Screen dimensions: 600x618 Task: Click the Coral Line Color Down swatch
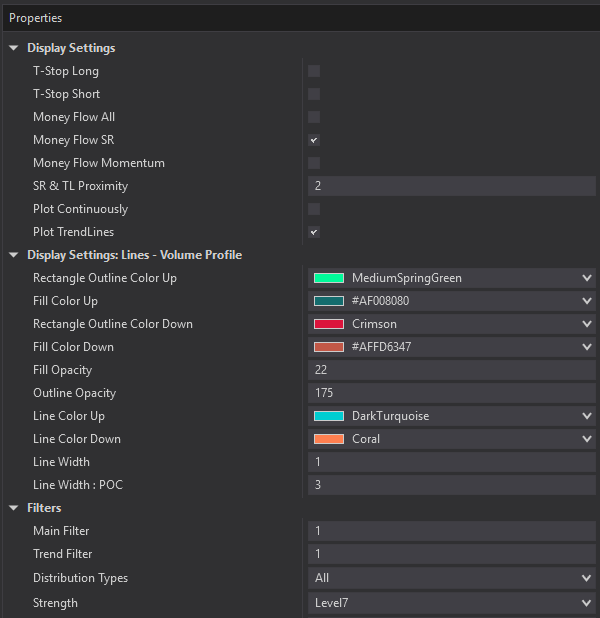(329, 439)
